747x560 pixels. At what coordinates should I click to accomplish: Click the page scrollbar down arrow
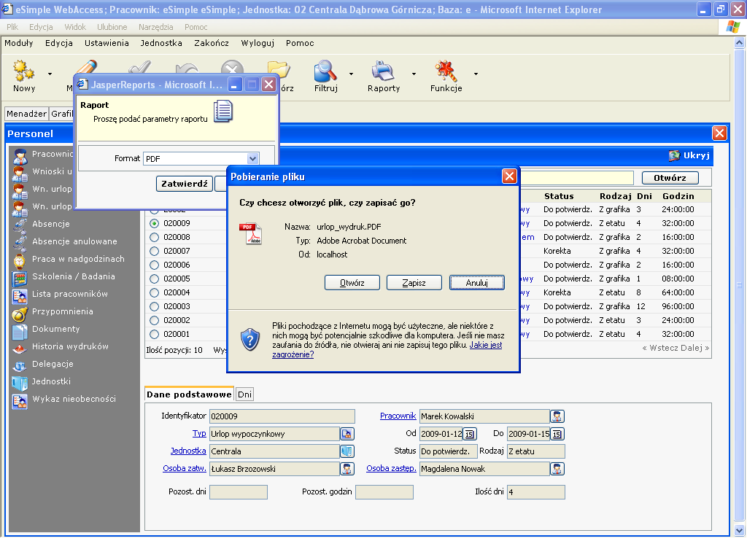[739, 530]
